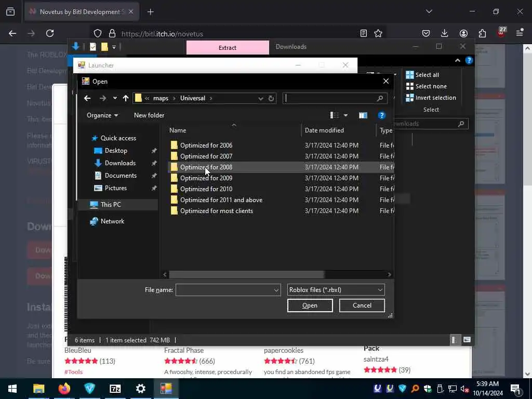This screenshot has height=399, width=532.
Task: Click maps in the address breadcrumb
Action: [161, 98]
